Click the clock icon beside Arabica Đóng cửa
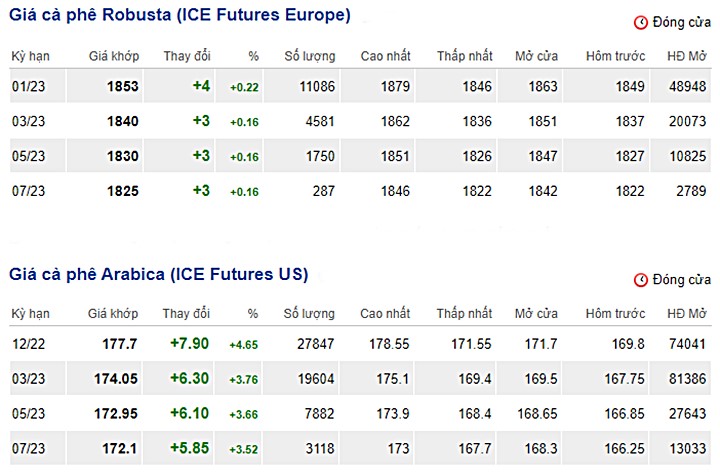Viewport: 720px width, 476px height. tap(641, 280)
